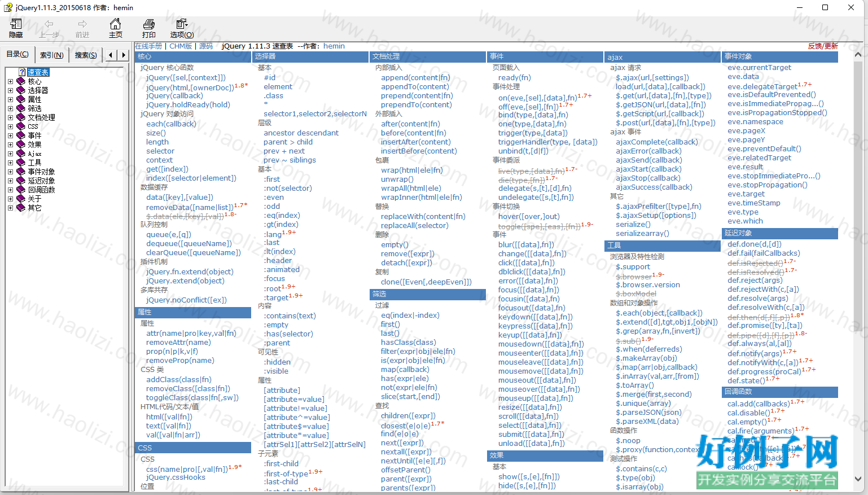868x495 pixels.
Task: Expand the 选择器 tree node
Action: [x=10, y=90]
